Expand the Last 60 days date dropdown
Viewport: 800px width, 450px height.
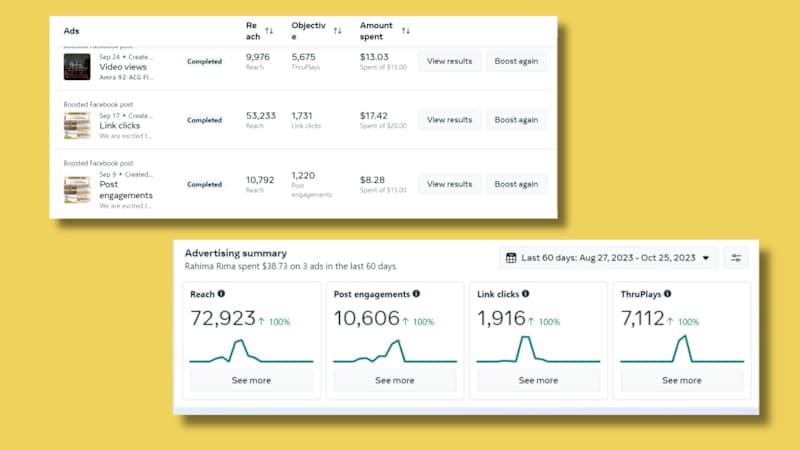[x=608, y=258]
